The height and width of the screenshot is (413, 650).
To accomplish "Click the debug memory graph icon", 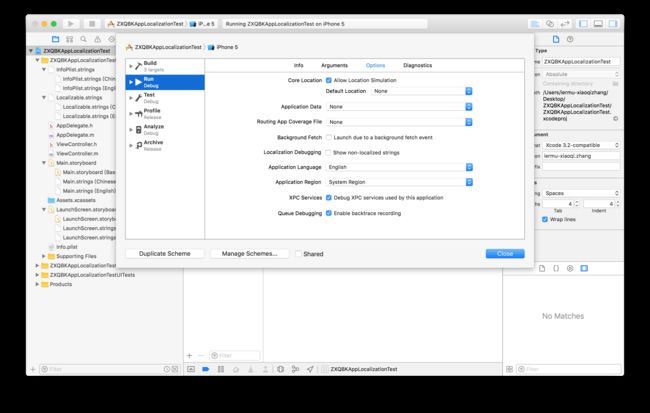I will [x=295, y=369].
